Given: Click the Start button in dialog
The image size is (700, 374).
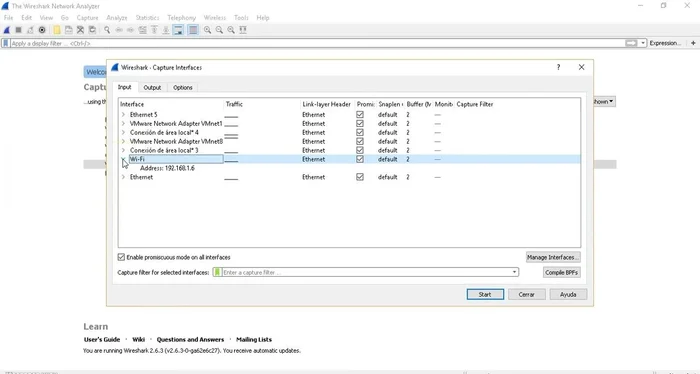Looking at the screenshot, I should pyautogui.click(x=485, y=295).
